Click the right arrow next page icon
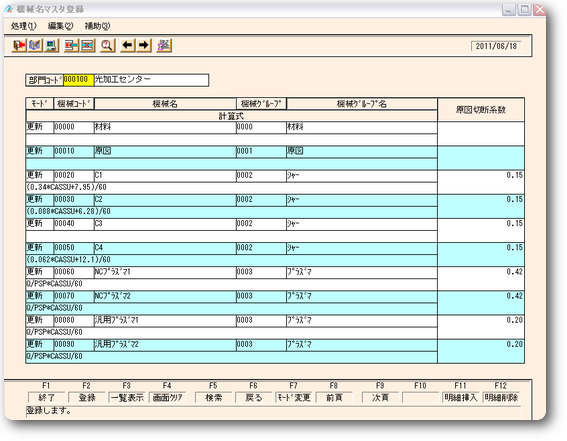 tap(144, 45)
